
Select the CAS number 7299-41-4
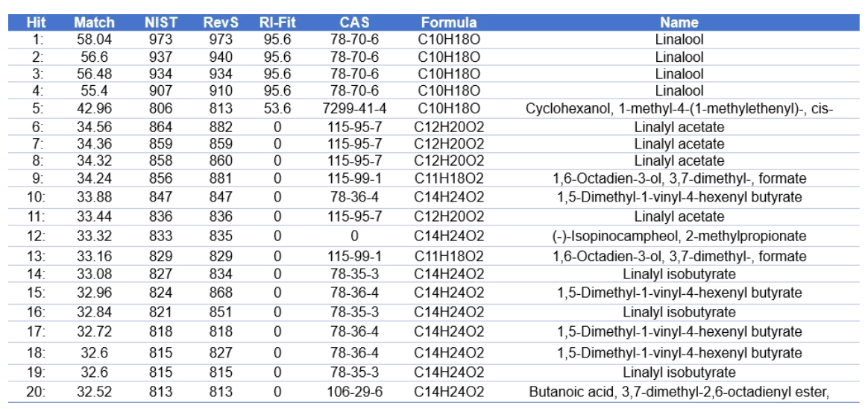pos(354,109)
